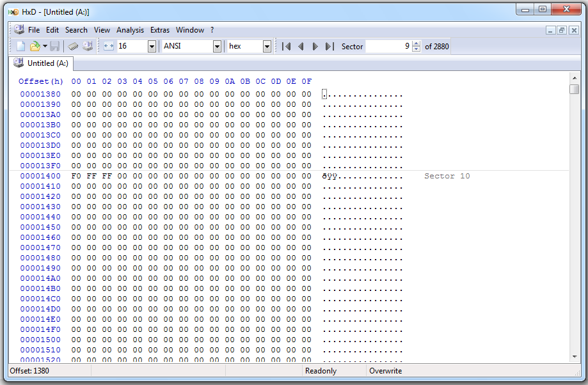The width and height of the screenshot is (588, 385).
Task: Click the Readonly status bar entry
Action: (x=321, y=371)
